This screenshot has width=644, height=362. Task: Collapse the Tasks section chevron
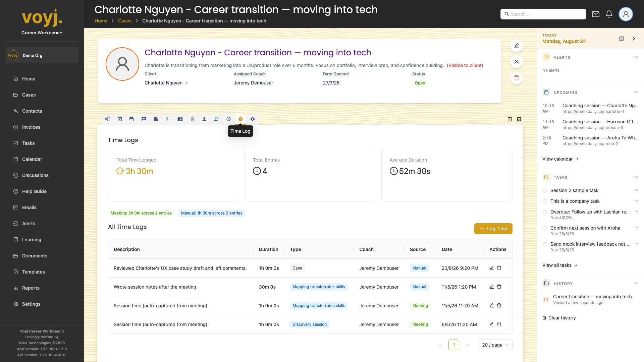tap(636, 177)
